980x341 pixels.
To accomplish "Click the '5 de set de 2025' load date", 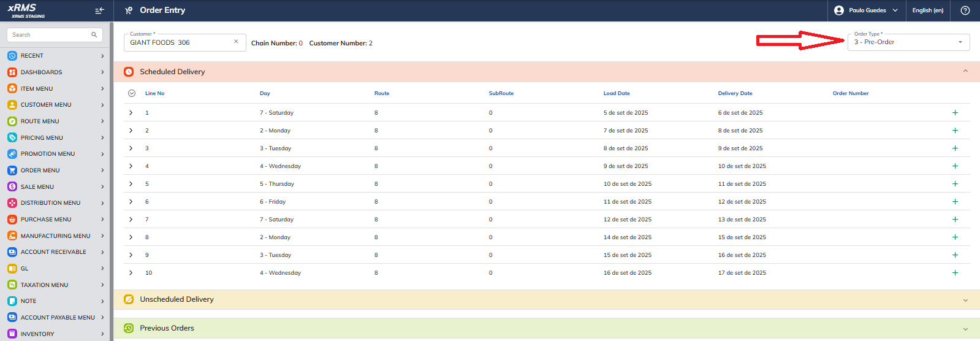I will point(626,113).
